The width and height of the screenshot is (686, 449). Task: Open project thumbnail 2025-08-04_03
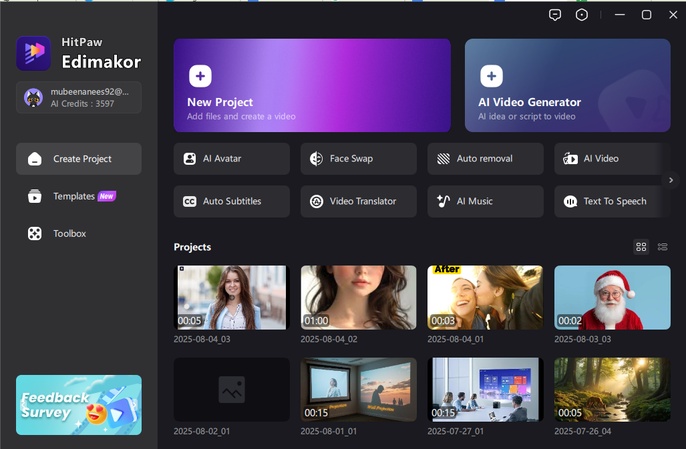coord(231,298)
